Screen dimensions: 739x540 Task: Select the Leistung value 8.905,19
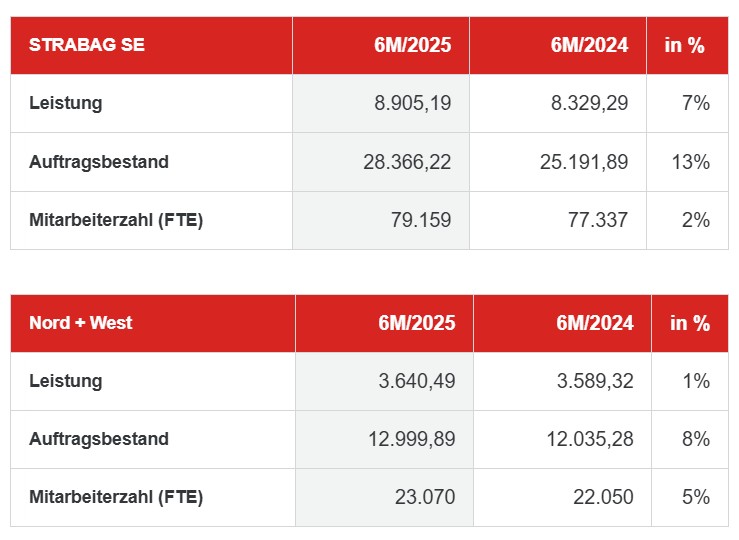(411, 103)
